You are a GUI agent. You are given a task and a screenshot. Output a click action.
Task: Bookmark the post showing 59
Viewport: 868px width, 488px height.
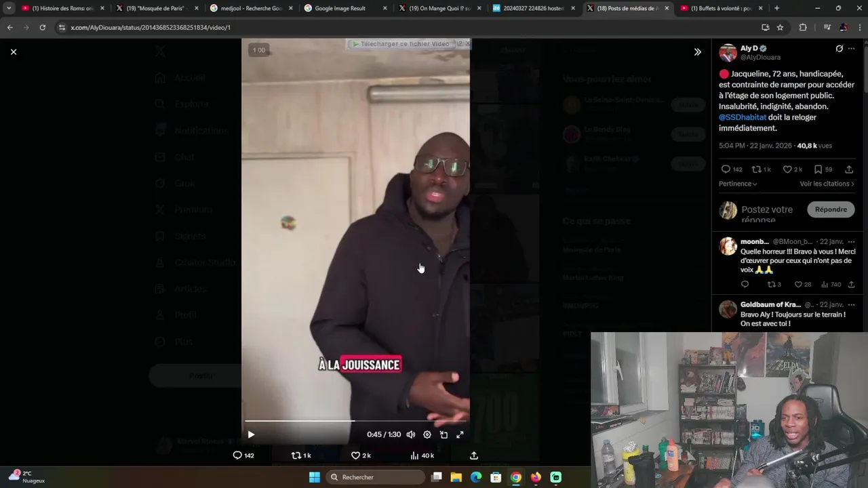pos(823,169)
